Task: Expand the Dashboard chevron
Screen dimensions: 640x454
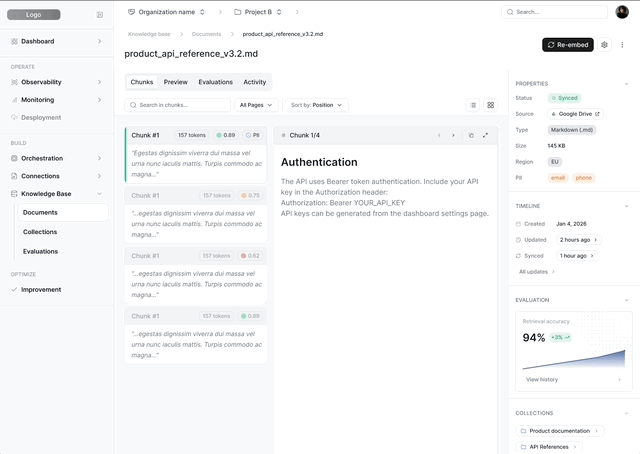Action: pyautogui.click(x=100, y=41)
